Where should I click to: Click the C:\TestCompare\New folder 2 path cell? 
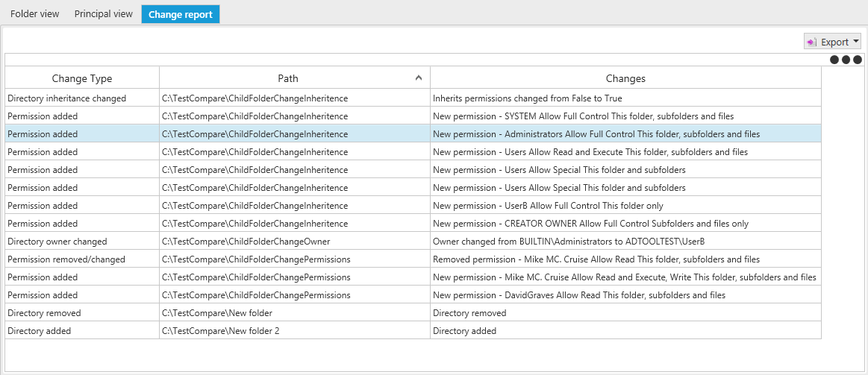coord(295,331)
